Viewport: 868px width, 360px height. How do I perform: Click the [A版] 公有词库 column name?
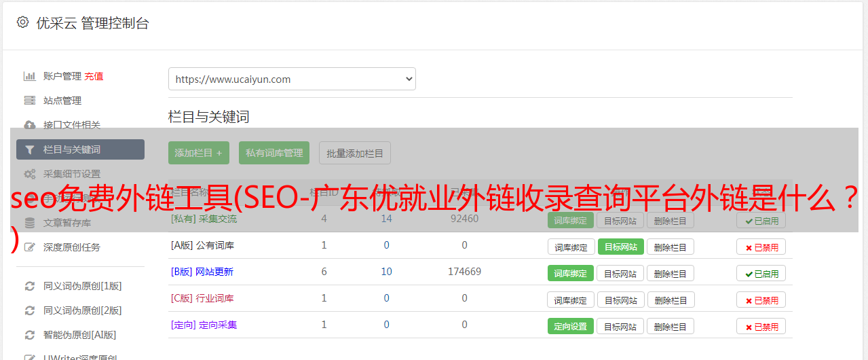[x=202, y=245]
